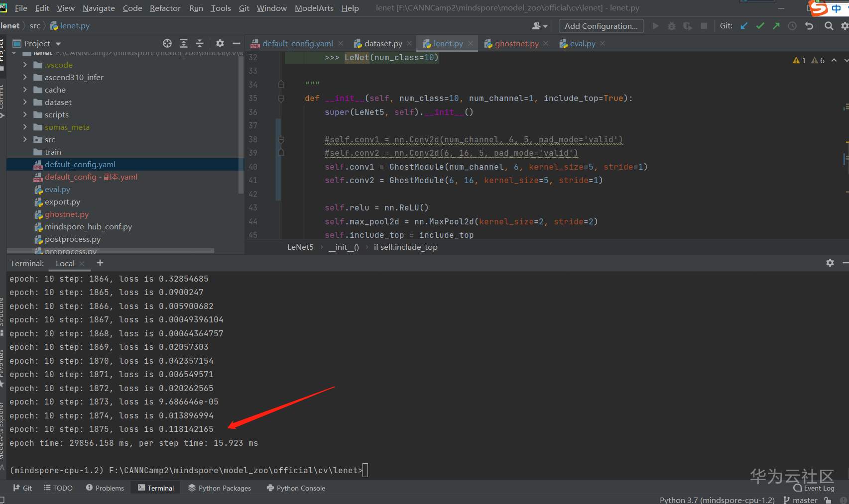Expand the scripts folder in tree
The width and height of the screenshot is (849, 504).
tap(25, 114)
